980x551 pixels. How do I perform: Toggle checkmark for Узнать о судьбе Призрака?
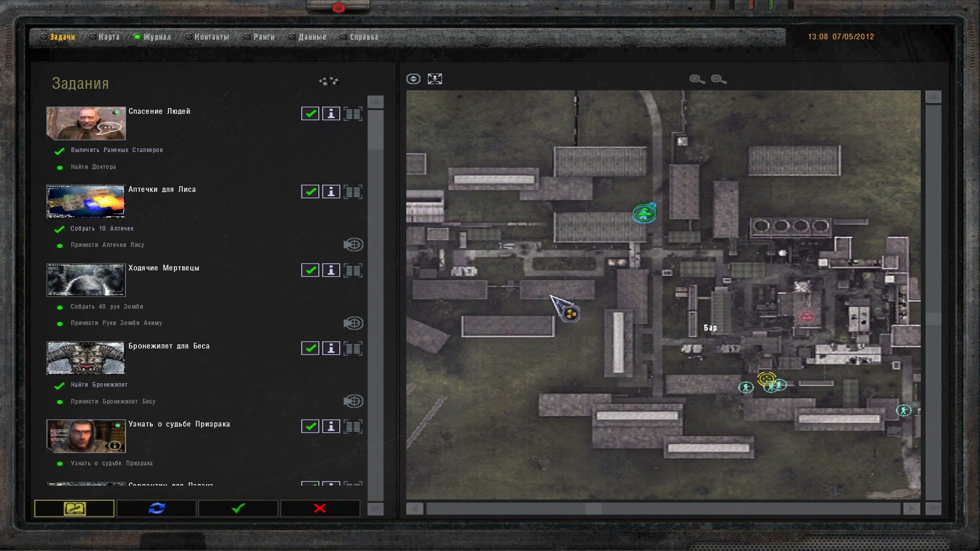click(310, 426)
